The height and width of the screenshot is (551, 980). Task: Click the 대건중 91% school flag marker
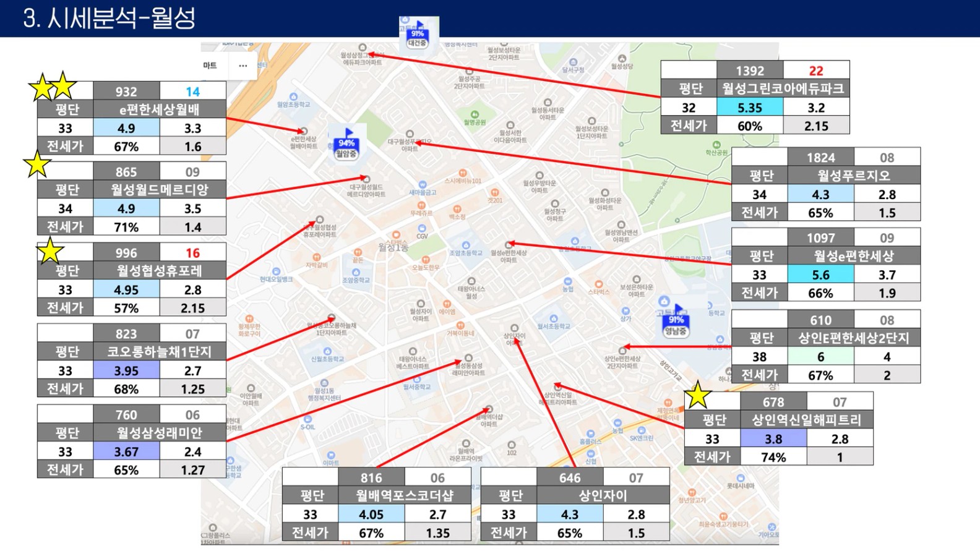pos(418,35)
